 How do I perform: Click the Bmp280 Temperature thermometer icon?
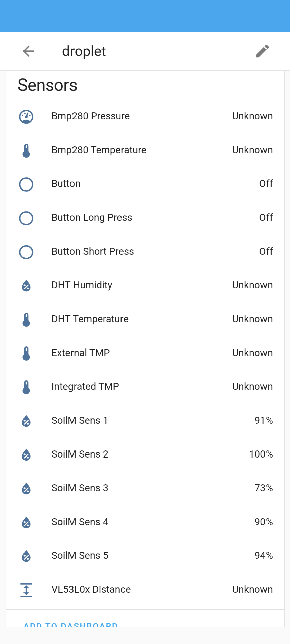tap(26, 151)
